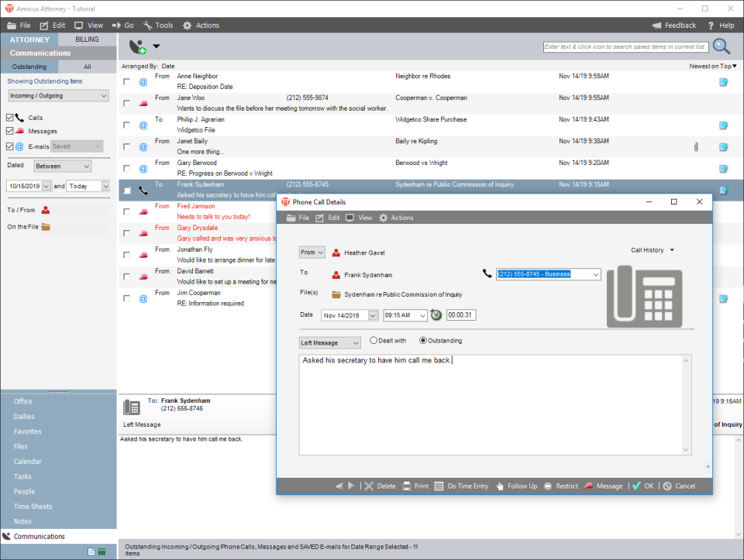Open the Actions menu in main window
This screenshot has width=744, height=560.
(201, 26)
